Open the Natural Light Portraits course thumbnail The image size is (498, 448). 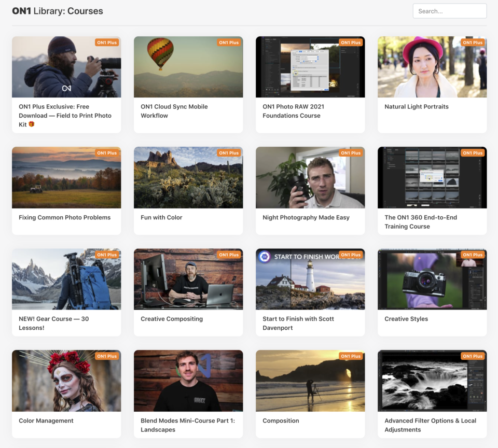(x=432, y=67)
